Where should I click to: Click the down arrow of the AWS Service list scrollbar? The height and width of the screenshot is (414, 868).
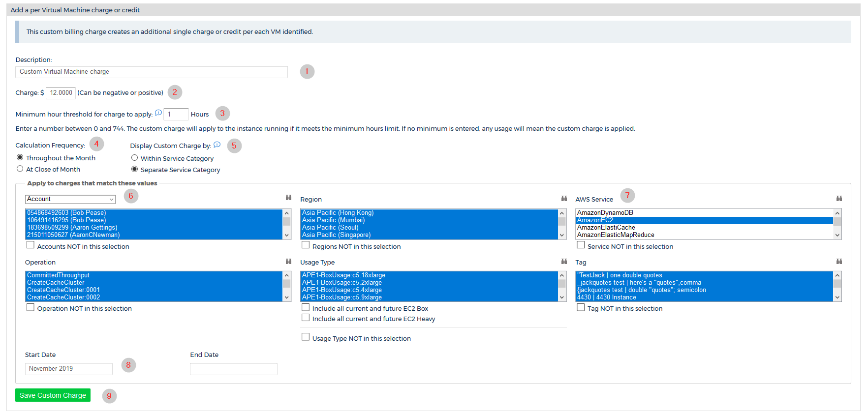[837, 236]
